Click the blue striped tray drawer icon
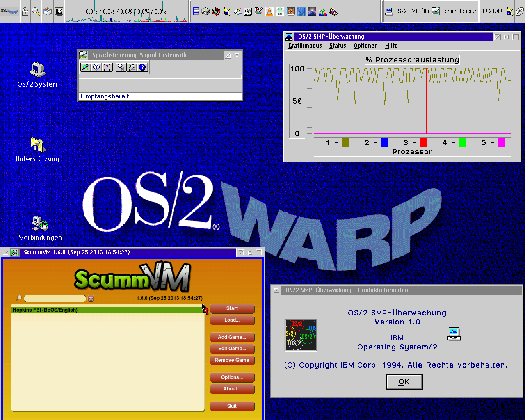Image resolution: width=525 pixels, height=420 pixels. 196,11
